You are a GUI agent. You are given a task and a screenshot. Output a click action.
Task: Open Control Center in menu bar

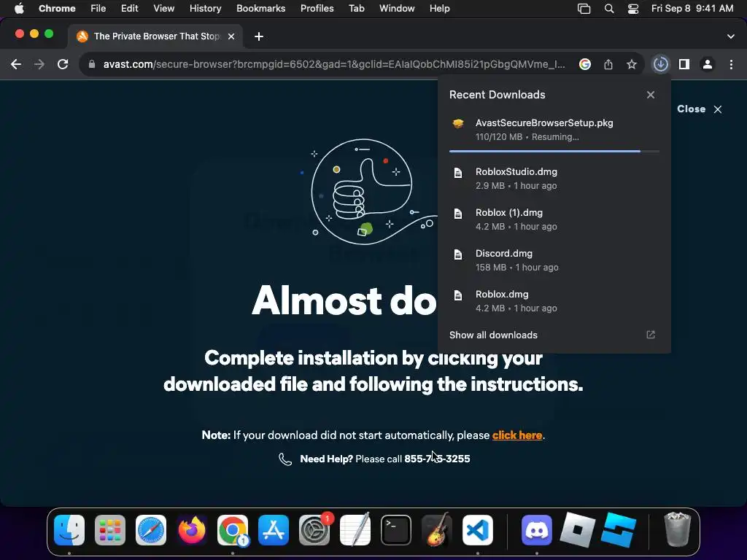(x=633, y=9)
